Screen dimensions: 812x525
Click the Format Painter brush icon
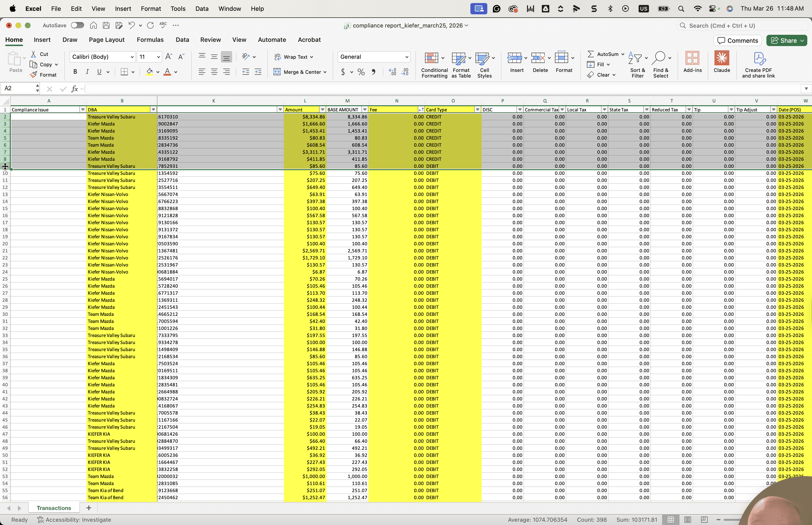pos(33,75)
